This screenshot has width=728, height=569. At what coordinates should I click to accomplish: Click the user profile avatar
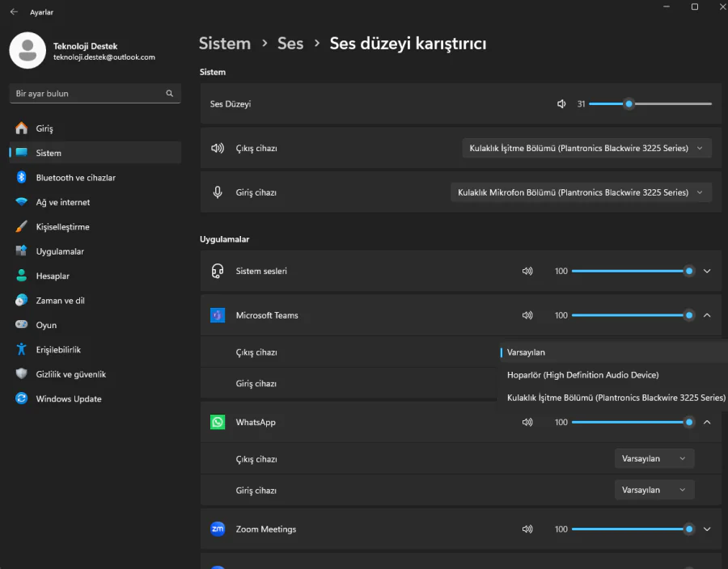click(28, 51)
